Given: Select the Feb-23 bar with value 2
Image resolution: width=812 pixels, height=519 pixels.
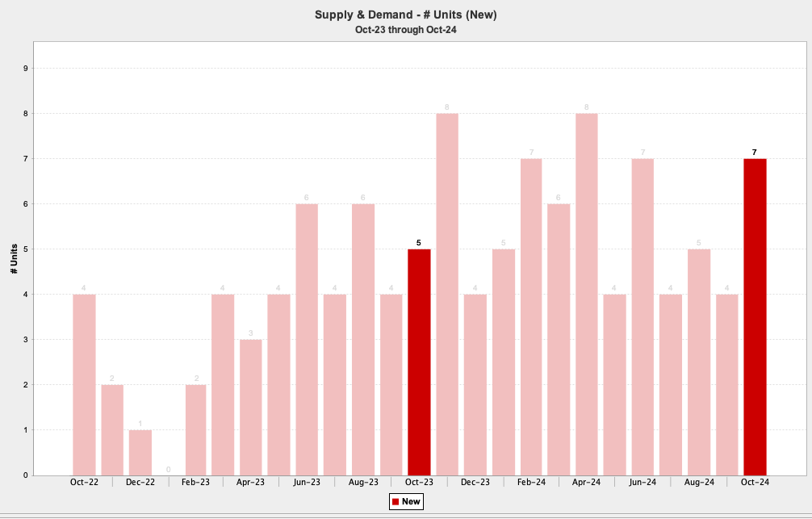Looking at the screenshot, I should pos(196,429).
